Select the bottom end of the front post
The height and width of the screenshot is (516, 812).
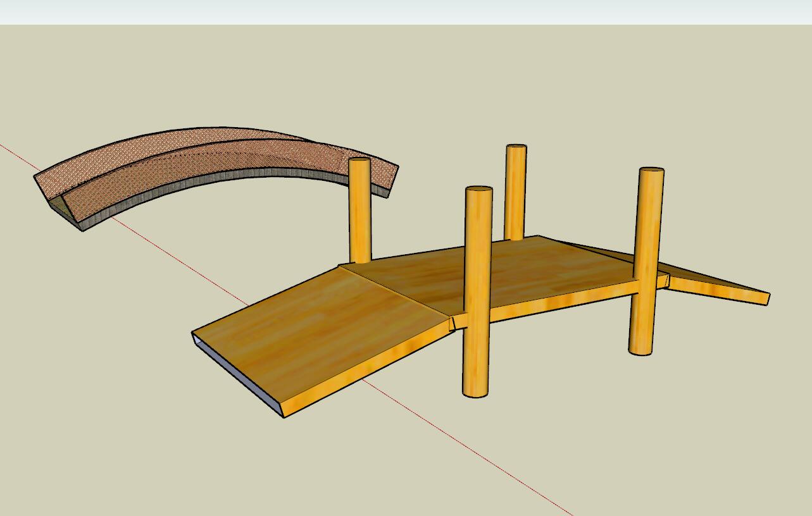point(475,391)
